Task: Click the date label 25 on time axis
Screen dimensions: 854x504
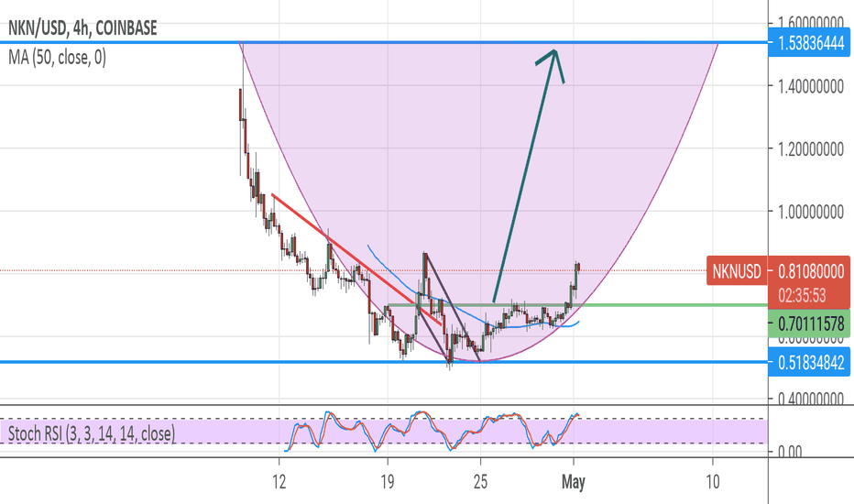Action: click(x=480, y=482)
